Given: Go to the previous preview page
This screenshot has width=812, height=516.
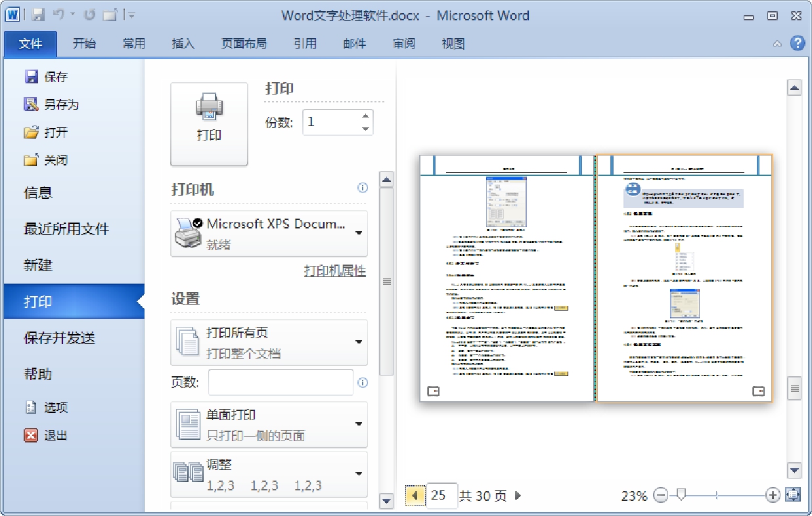Looking at the screenshot, I should click(x=414, y=496).
